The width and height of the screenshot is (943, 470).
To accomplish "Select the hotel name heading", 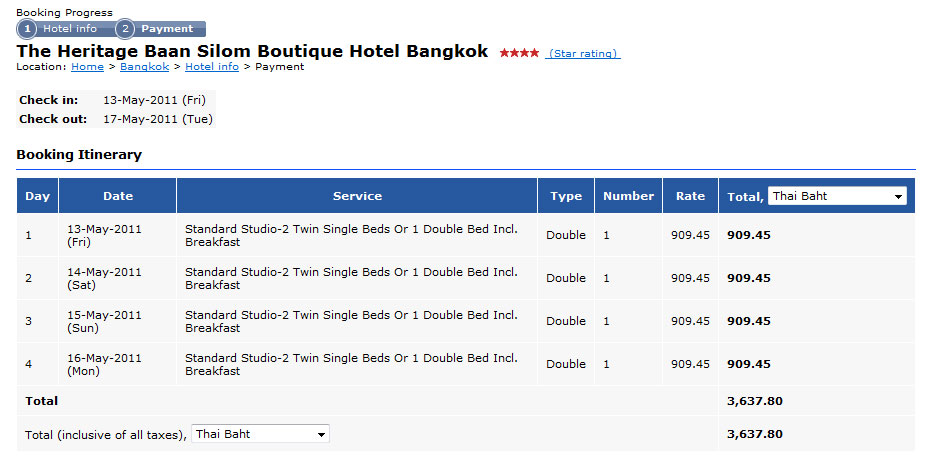I will [x=252, y=51].
